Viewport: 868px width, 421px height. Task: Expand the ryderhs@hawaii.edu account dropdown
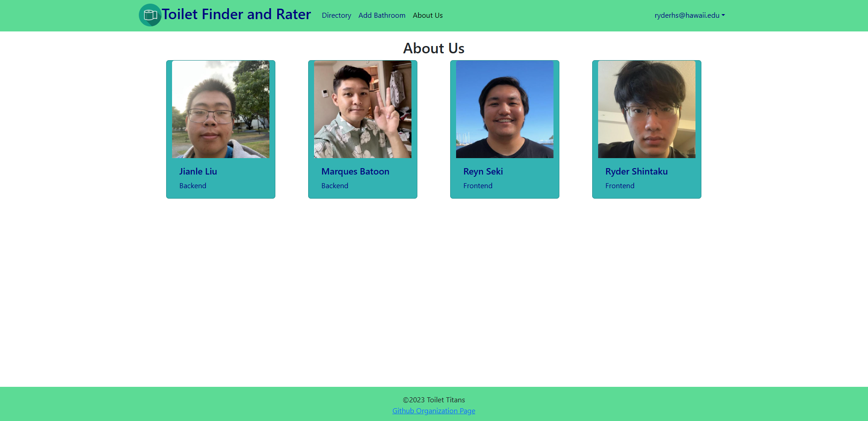689,15
